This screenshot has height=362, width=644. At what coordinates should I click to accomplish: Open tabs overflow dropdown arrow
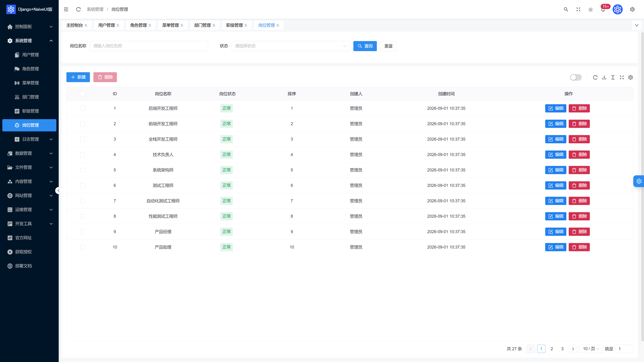(636, 25)
